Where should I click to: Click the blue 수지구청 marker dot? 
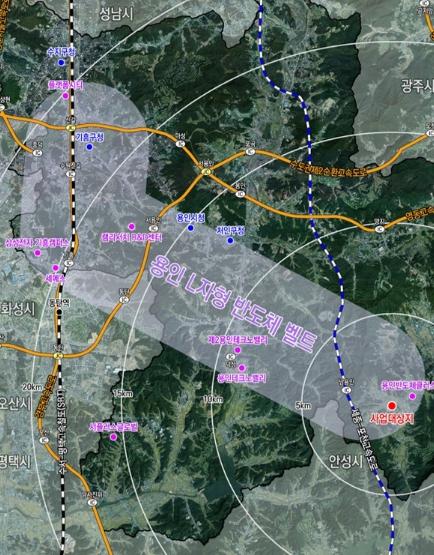[61, 63]
